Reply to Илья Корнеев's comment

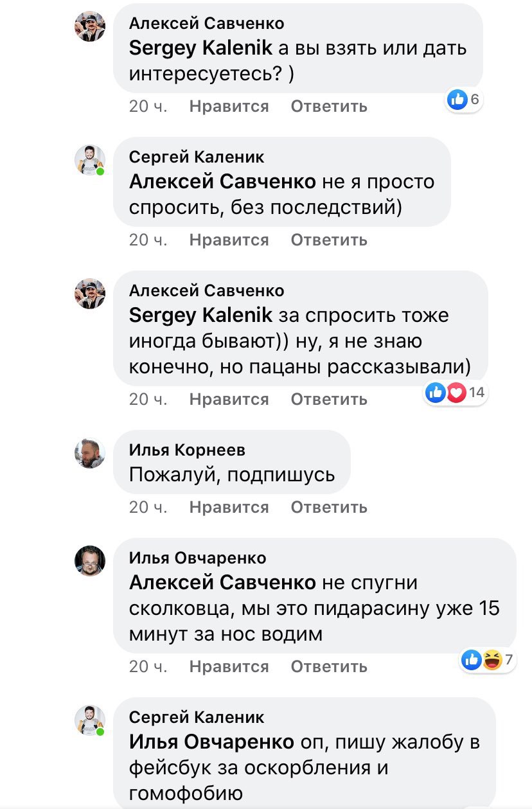coord(329,507)
